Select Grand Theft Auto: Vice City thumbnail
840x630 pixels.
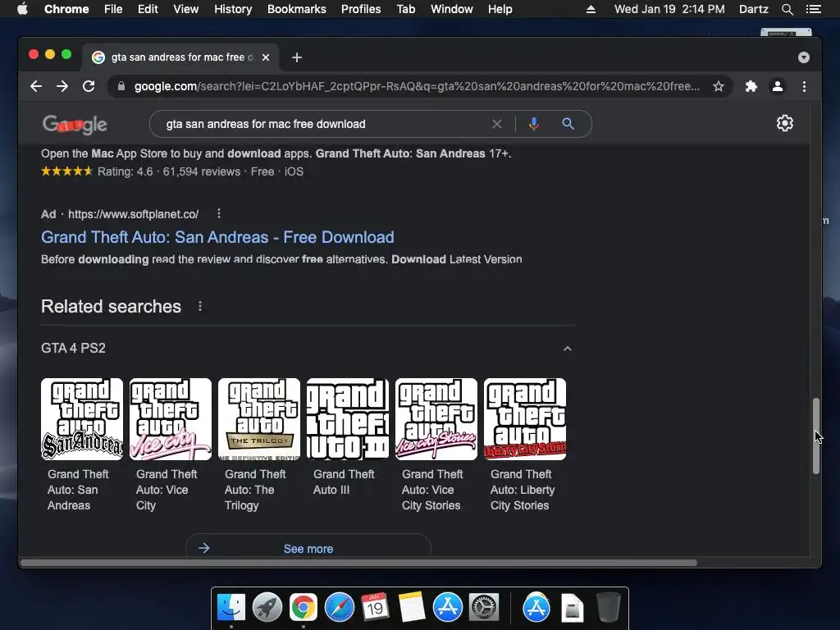[171, 419]
